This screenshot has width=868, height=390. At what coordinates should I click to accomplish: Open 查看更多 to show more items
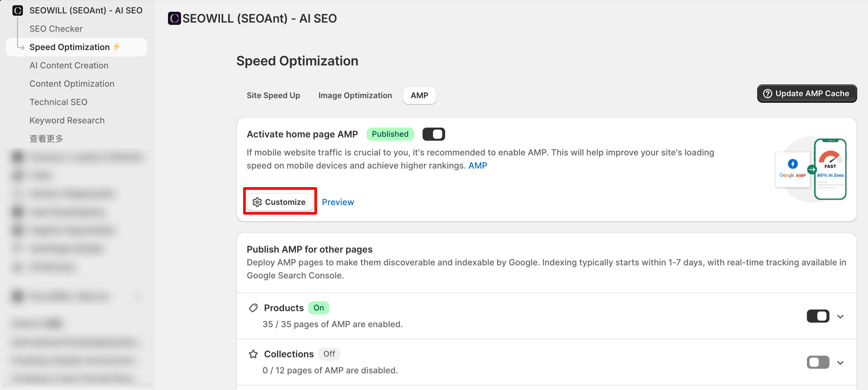click(46, 139)
